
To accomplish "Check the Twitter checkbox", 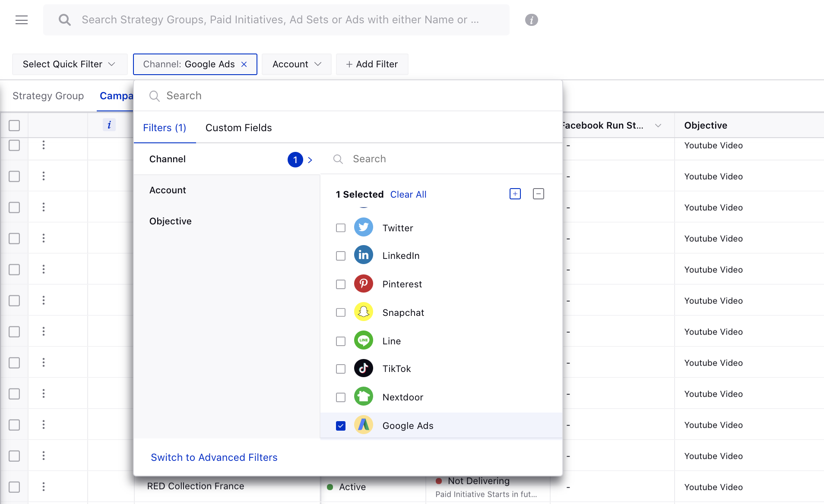I will pyautogui.click(x=341, y=228).
